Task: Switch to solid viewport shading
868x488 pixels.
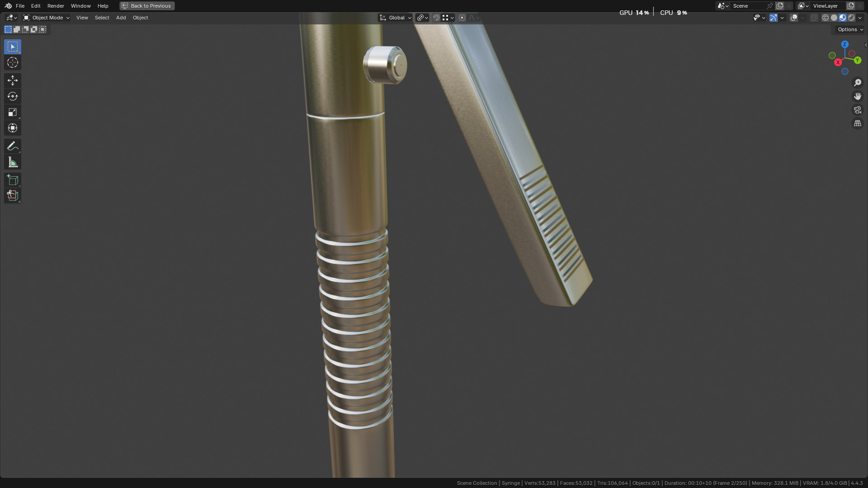Action: tap(834, 18)
